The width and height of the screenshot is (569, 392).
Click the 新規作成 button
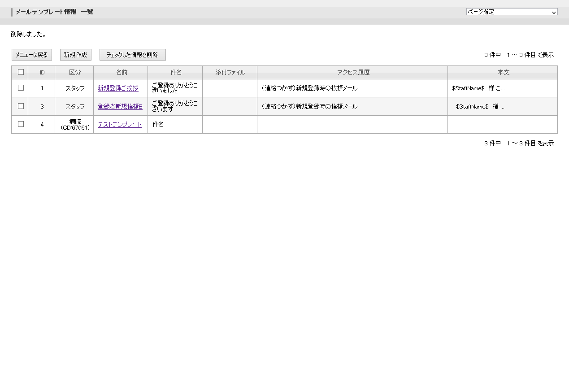[x=76, y=55]
